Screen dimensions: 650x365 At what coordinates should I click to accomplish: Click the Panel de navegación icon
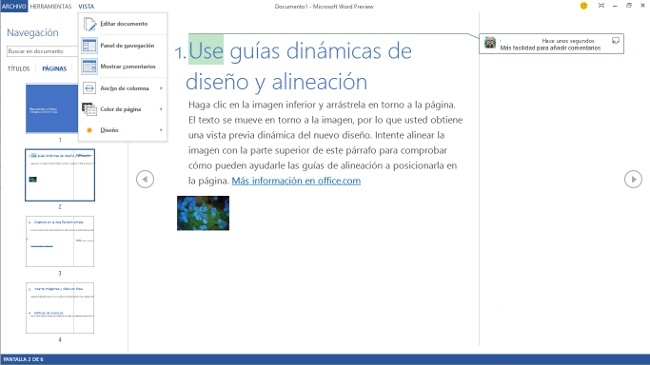pos(89,46)
